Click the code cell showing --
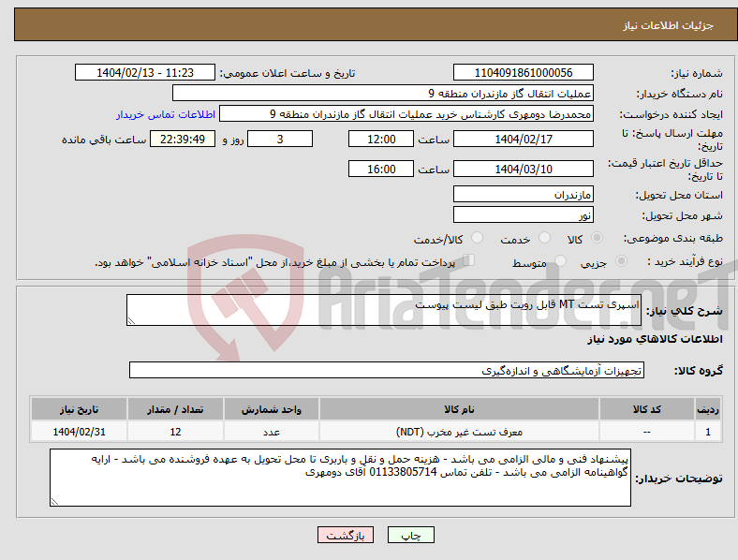This screenshot has height=560, width=738. tap(647, 432)
